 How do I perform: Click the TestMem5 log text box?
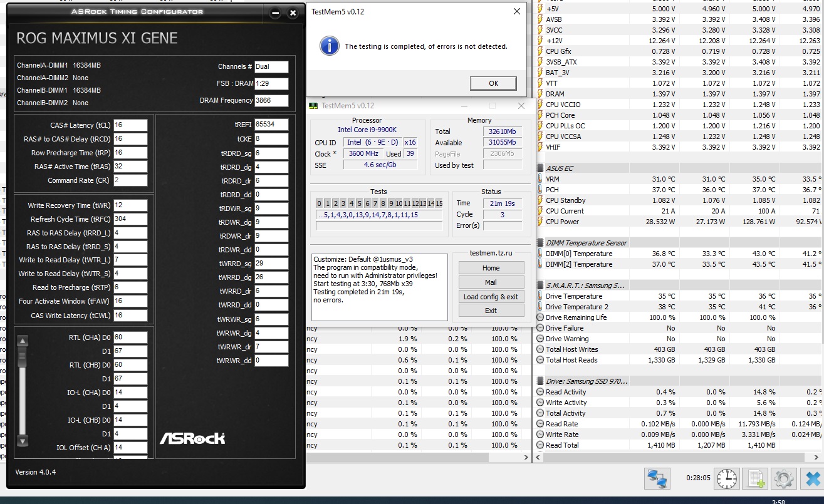(x=380, y=287)
